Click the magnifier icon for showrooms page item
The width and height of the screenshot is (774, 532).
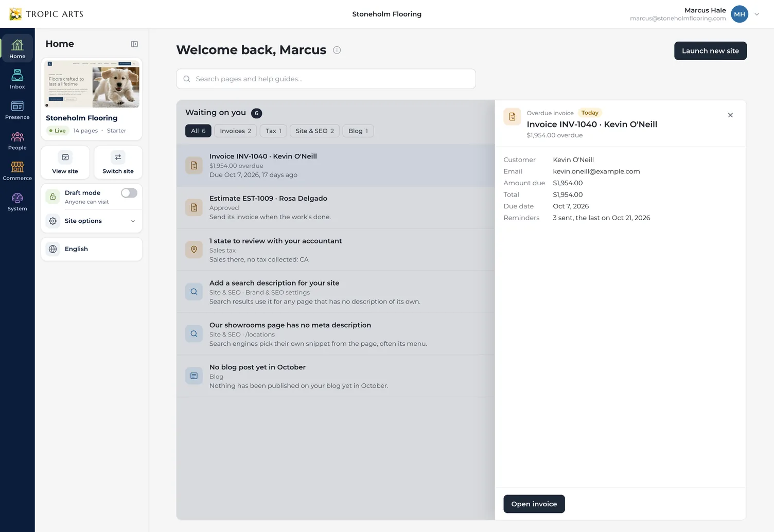(194, 334)
